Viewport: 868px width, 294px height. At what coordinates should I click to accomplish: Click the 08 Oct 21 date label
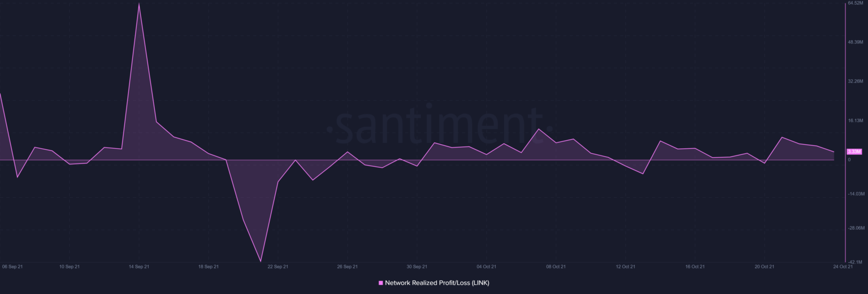556,266
